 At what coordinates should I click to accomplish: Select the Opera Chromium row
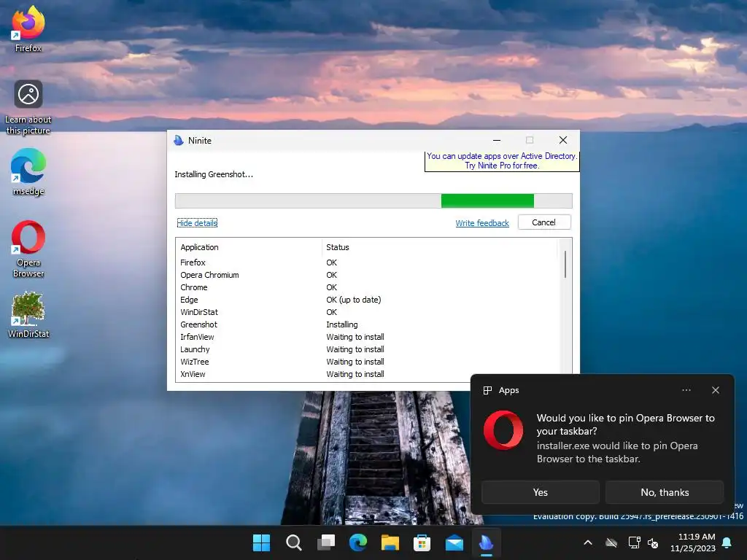367,275
